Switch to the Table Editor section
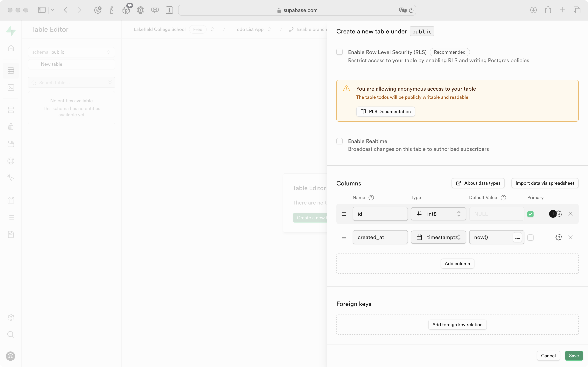 click(x=11, y=70)
